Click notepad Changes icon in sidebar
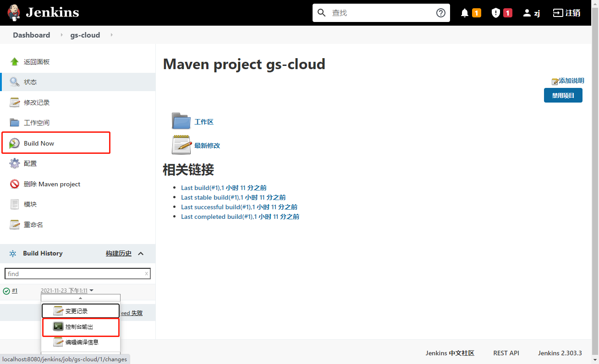599x364 pixels. tap(15, 103)
